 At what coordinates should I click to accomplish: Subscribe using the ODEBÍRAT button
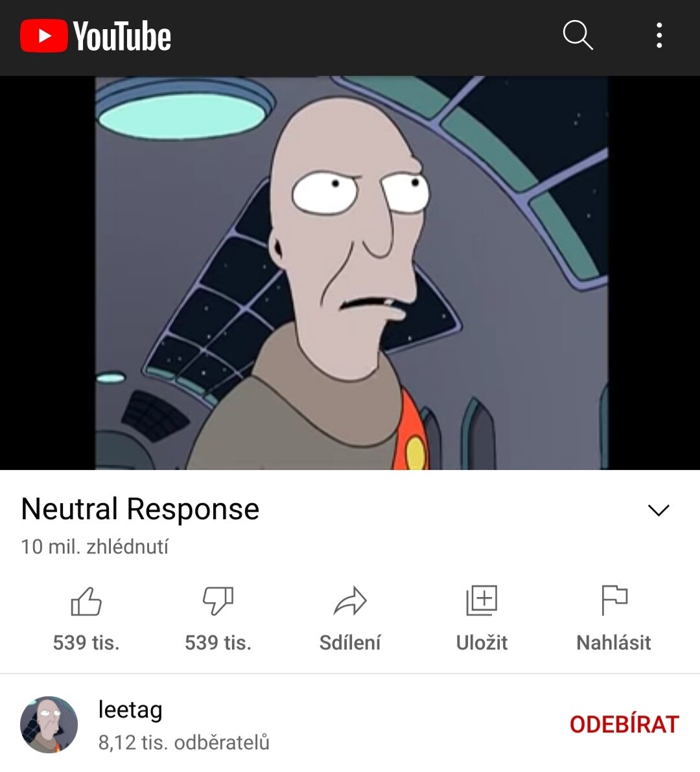(x=625, y=724)
